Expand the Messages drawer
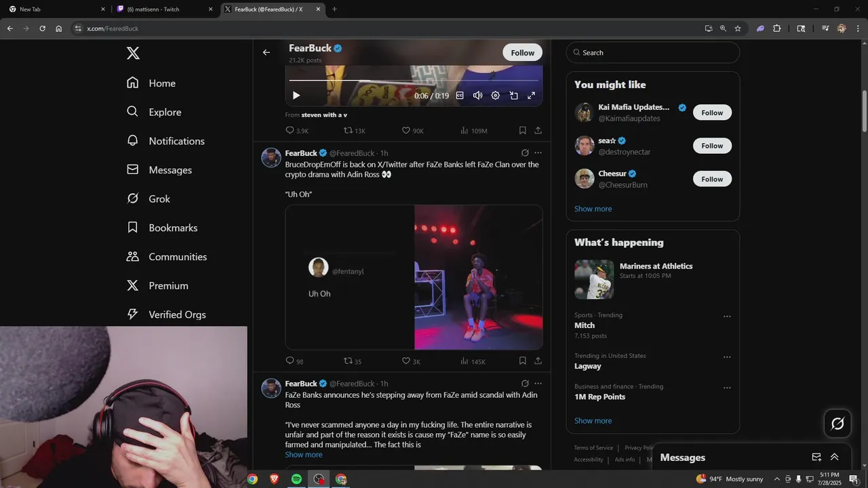This screenshot has height=488, width=868. tap(835, 457)
